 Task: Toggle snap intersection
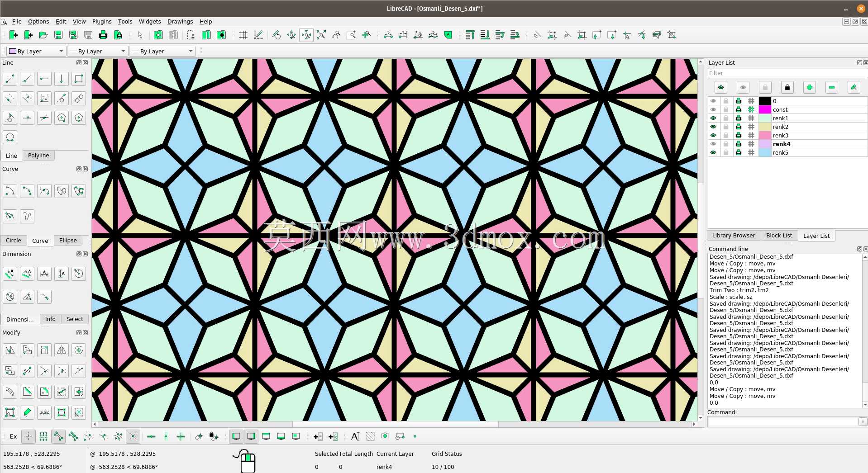pyautogui.click(x=133, y=436)
